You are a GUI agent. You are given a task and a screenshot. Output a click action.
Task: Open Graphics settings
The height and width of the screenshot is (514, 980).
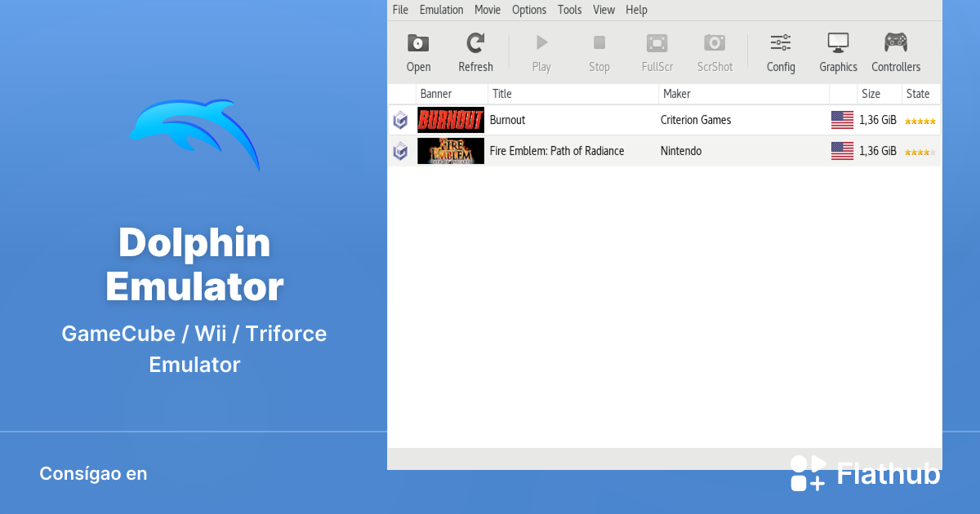pyautogui.click(x=838, y=44)
